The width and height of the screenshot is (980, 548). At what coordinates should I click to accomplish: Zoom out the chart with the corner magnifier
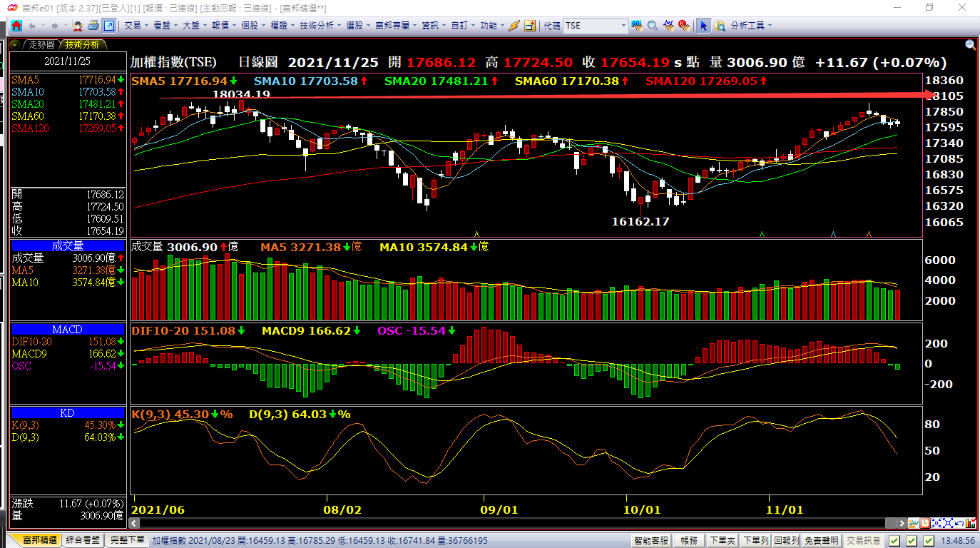971,45
